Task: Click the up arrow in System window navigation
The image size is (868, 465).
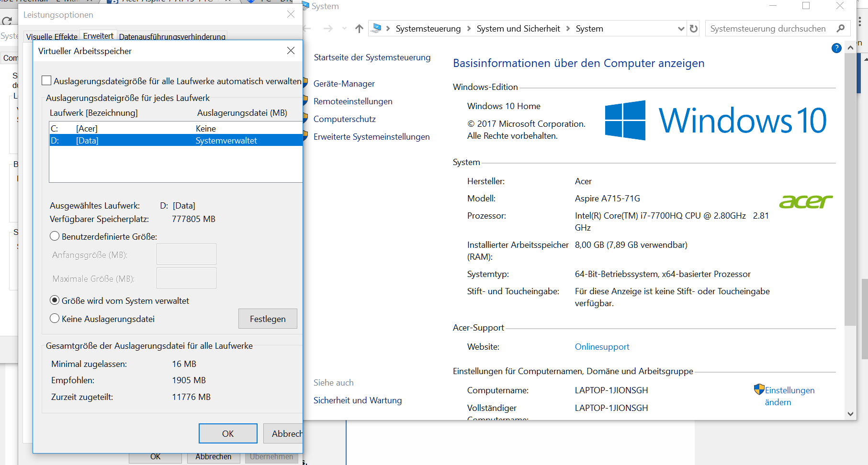Action: point(359,29)
